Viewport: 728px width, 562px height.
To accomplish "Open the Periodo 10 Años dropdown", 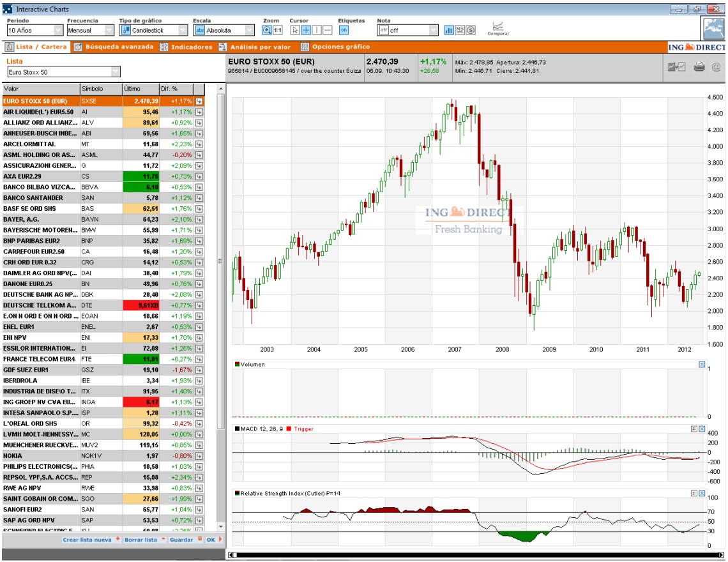I will click(x=35, y=30).
